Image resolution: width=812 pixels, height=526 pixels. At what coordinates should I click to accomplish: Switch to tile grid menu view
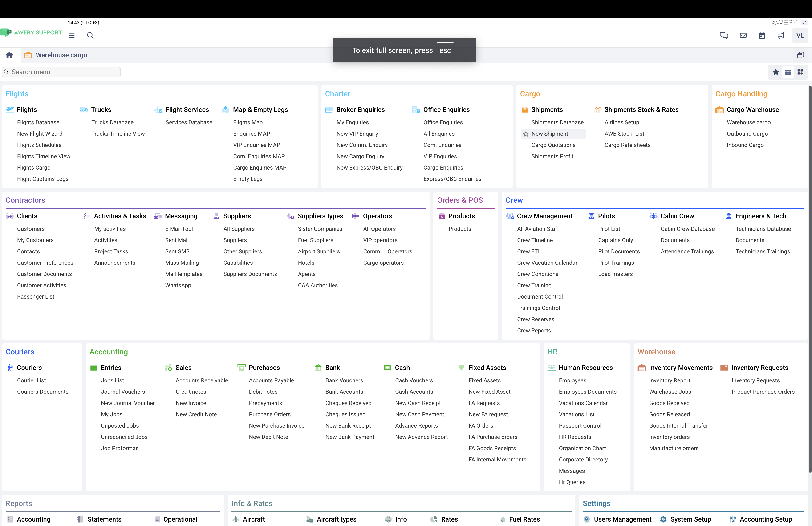(800, 72)
